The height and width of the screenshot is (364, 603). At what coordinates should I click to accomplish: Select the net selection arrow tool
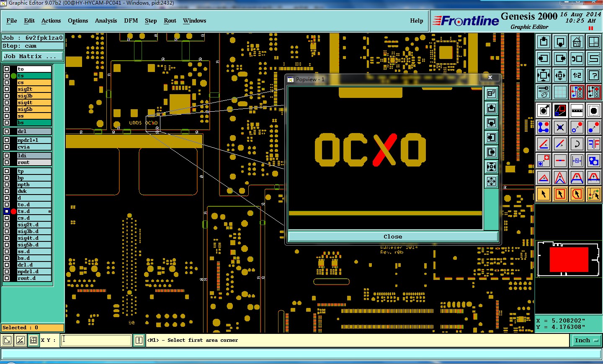pos(594,194)
